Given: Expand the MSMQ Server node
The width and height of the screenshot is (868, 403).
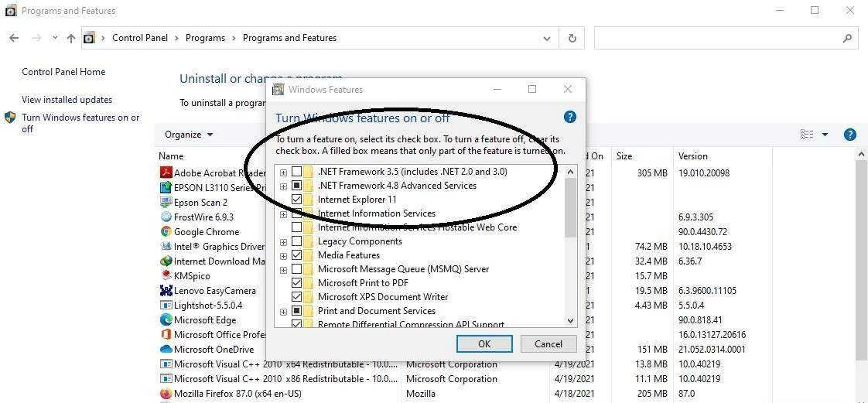Looking at the screenshot, I should click(283, 270).
